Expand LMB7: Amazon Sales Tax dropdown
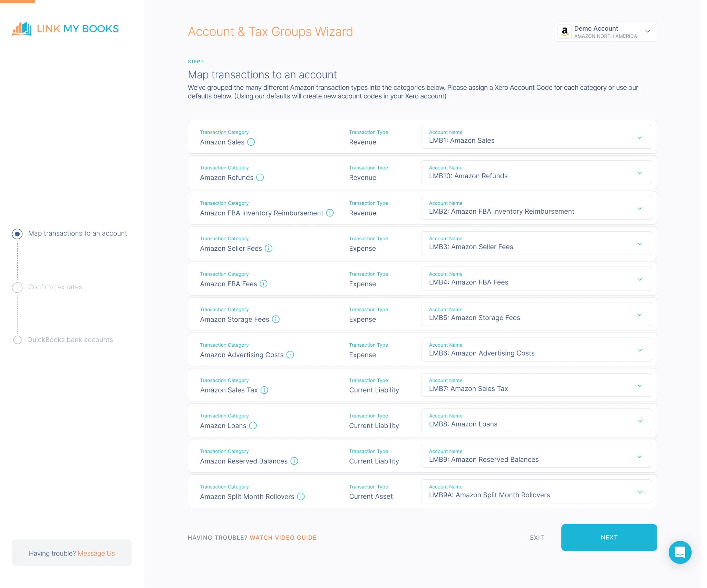Image resolution: width=707 pixels, height=588 pixels. click(x=536, y=385)
